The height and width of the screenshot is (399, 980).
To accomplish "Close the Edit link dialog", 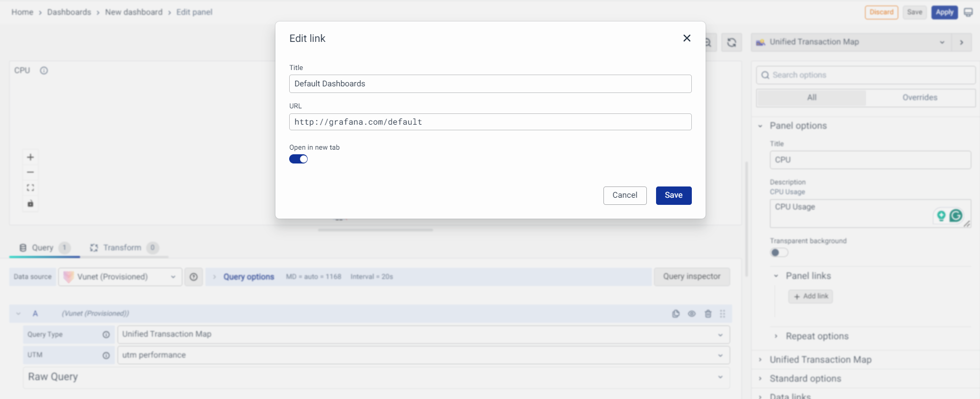I will [687, 38].
